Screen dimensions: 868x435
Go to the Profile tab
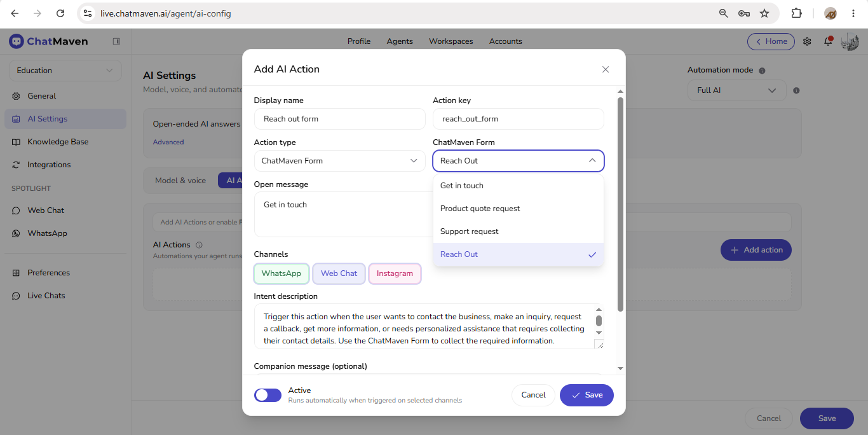[x=359, y=41]
